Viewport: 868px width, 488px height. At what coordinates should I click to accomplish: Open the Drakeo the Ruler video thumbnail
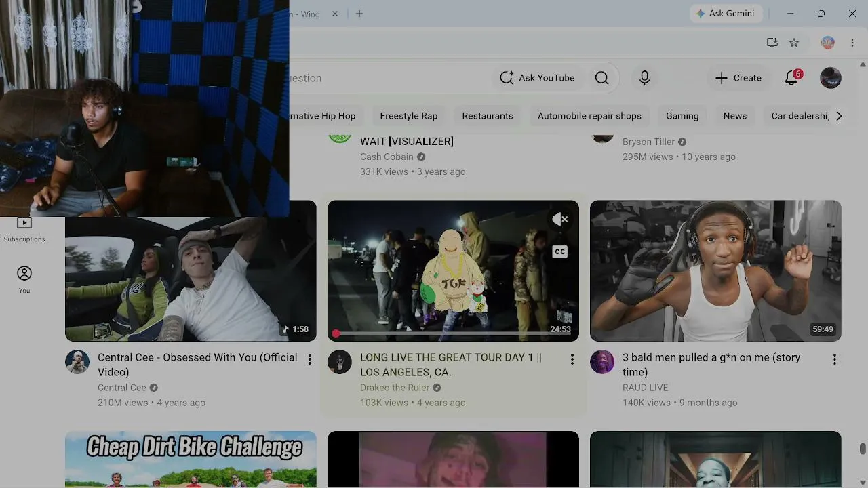point(453,270)
